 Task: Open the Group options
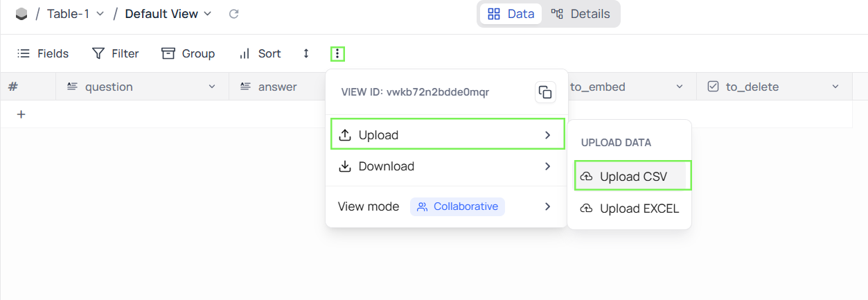pos(188,53)
